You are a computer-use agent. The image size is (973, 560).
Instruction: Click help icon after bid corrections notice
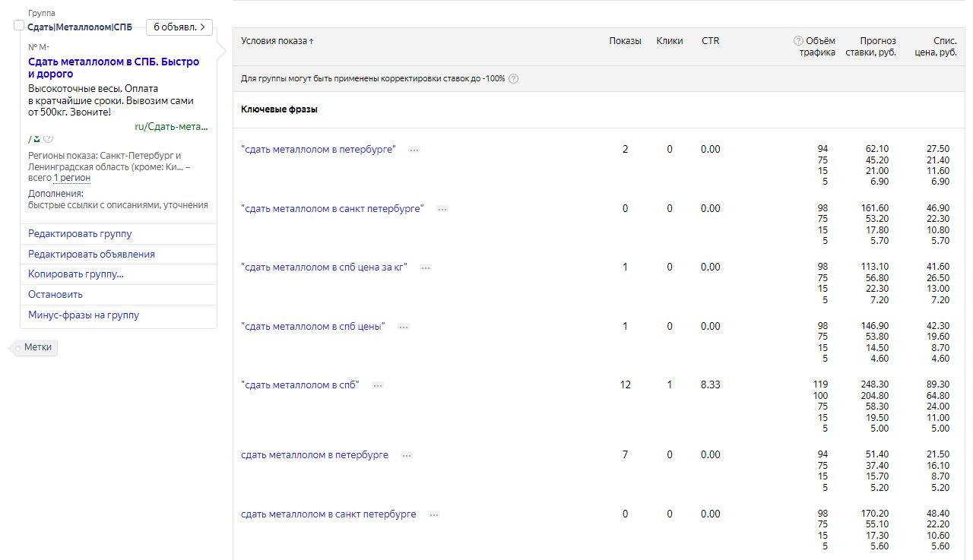coord(514,79)
